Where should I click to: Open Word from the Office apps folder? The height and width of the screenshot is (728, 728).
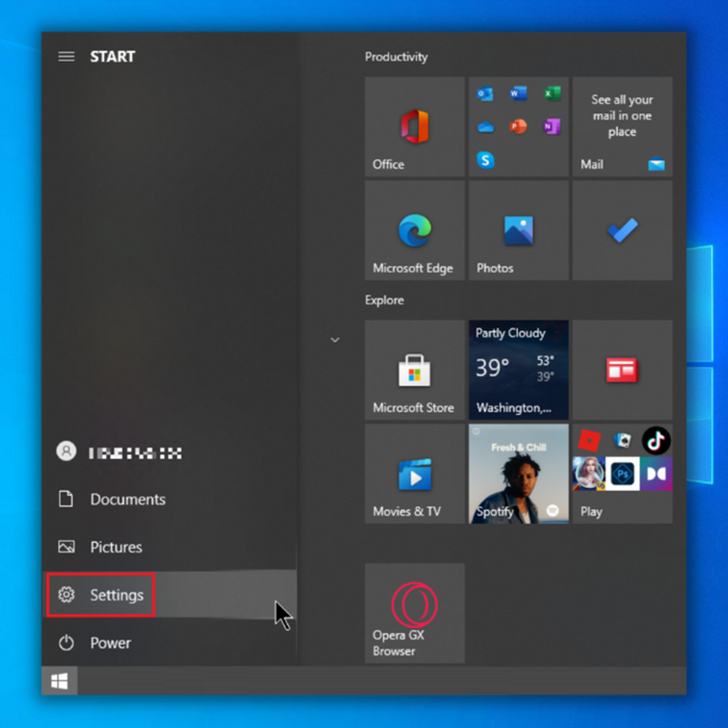[x=518, y=93]
